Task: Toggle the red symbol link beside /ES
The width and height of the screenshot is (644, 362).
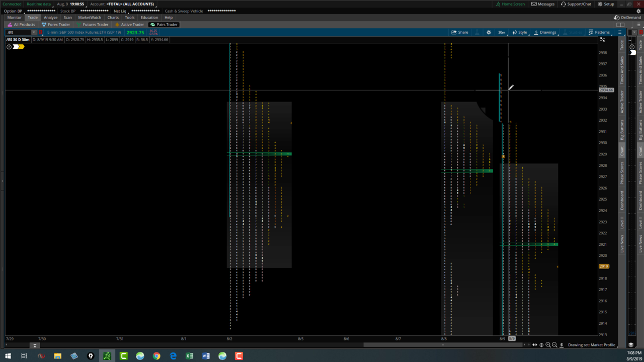Action: point(41,32)
